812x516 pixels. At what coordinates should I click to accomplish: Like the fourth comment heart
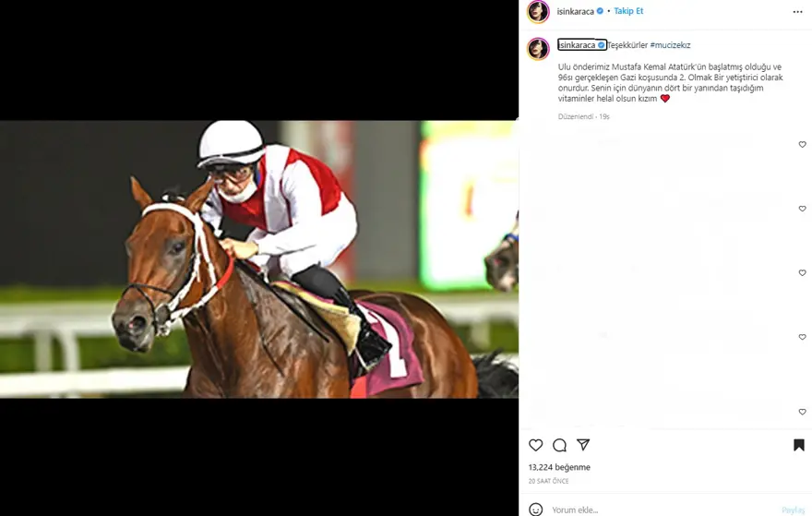click(802, 337)
